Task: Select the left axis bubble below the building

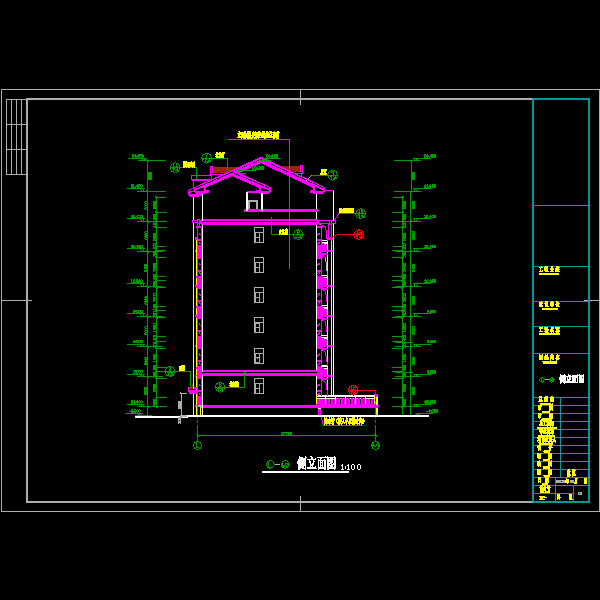Action: (197, 445)
